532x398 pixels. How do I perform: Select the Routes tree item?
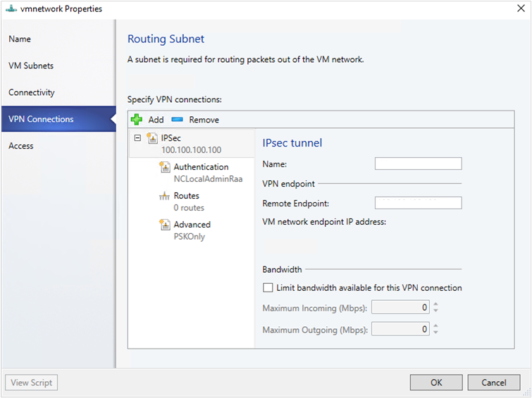click(186, 196)
